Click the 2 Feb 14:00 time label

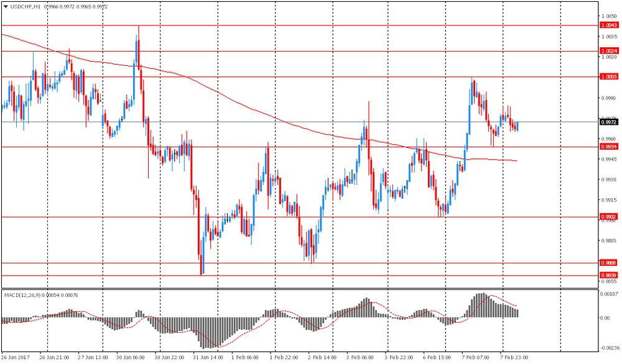(322, 357)
